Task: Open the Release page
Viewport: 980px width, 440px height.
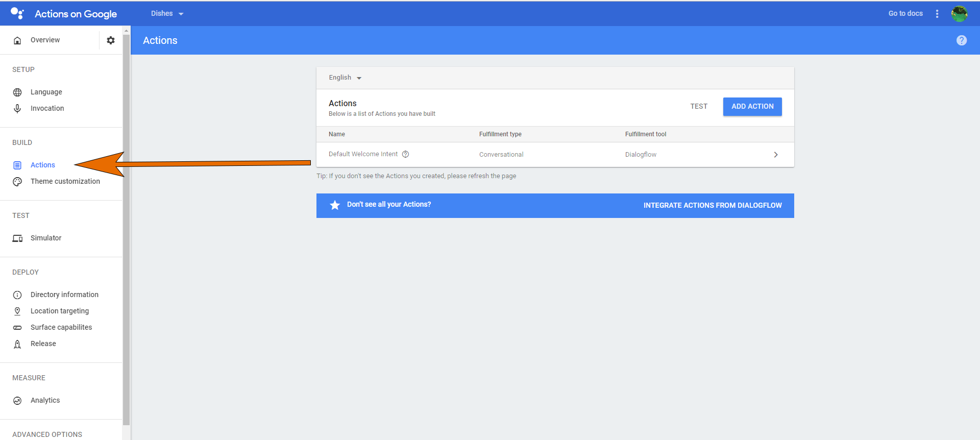Action: point(43,344)
